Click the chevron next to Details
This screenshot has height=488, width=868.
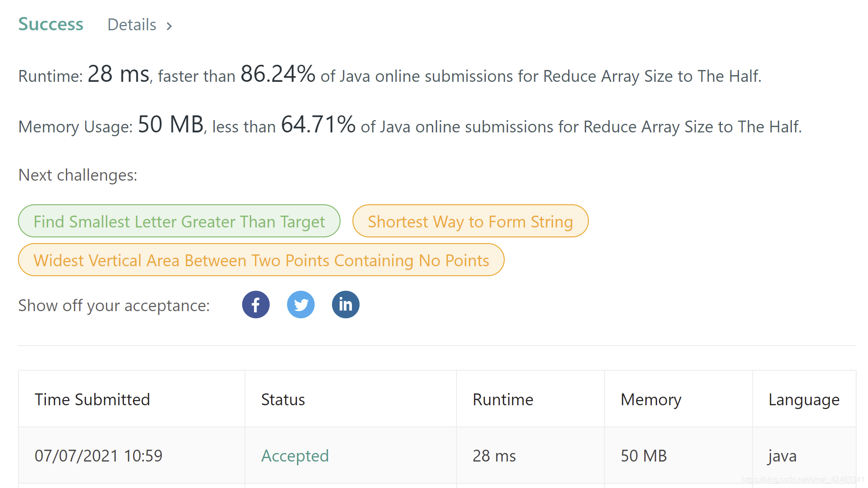[x=169, y=26]
